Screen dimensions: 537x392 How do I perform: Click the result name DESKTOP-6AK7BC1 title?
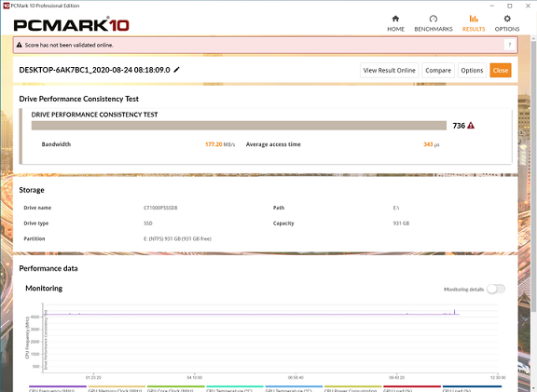[x=94, y=70]
